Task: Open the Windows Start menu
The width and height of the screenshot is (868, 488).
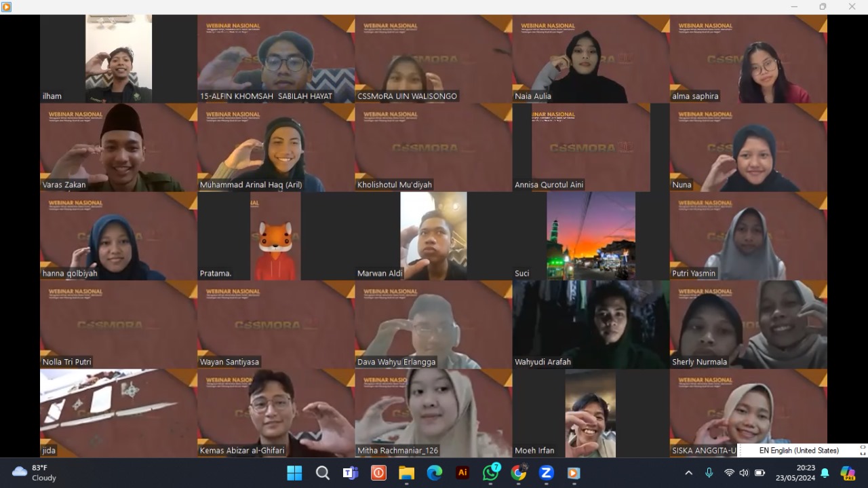Action: 294,473
